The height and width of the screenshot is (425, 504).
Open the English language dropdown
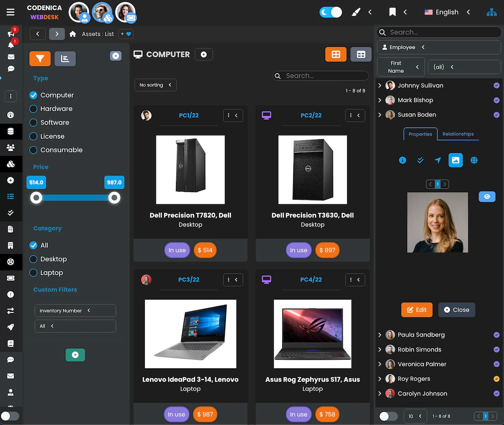tap(445, 12)
